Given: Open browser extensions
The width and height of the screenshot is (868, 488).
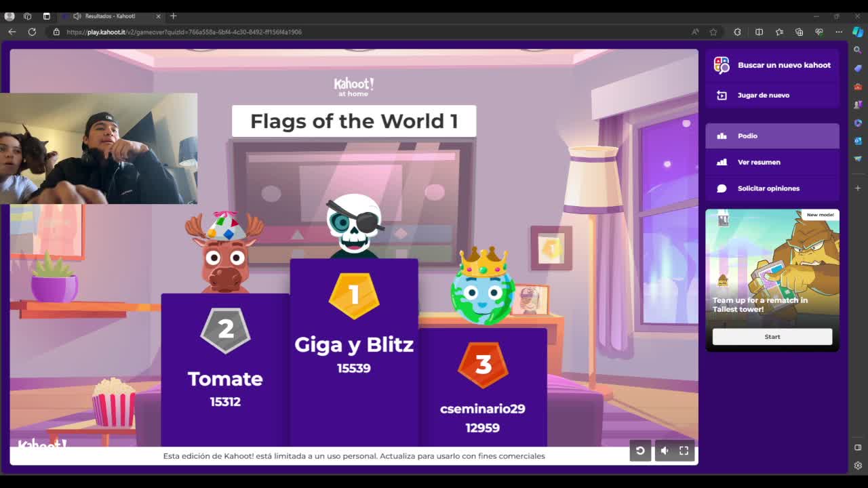Looking at the screenshot, I should (737, 32).
